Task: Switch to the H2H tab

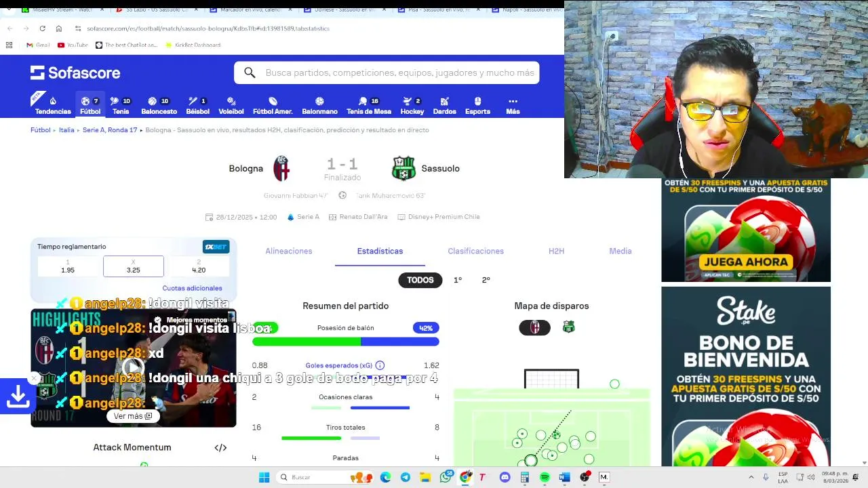Action: coord(556,251)
